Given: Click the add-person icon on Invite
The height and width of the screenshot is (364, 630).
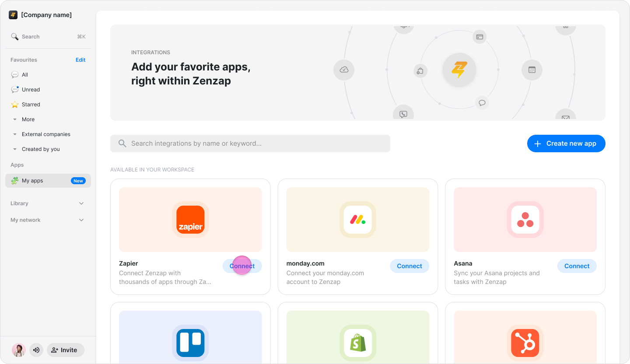Looking at the screenshot, I should coord(55,350).
